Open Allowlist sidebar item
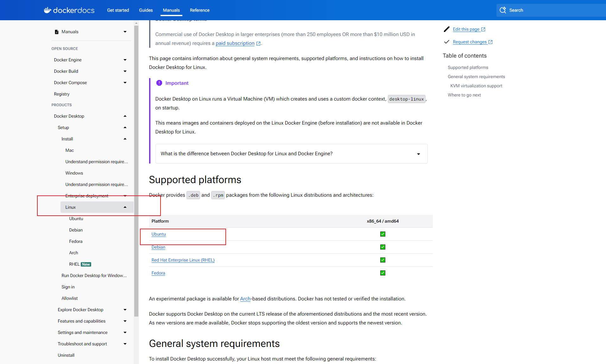Image resolution: width=606 pixels, height=364 pixels. [69, 299]
